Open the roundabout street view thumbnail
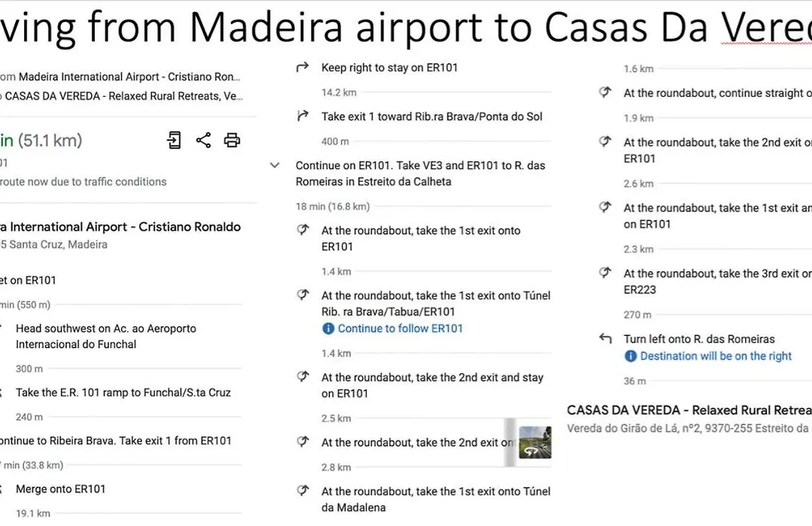 tap(535, 442)
